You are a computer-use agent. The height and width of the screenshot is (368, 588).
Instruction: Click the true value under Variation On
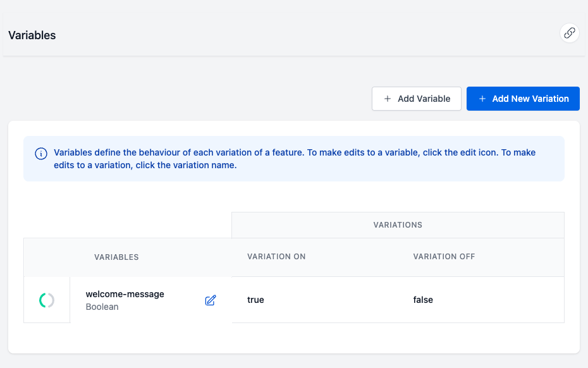[255, 300]
